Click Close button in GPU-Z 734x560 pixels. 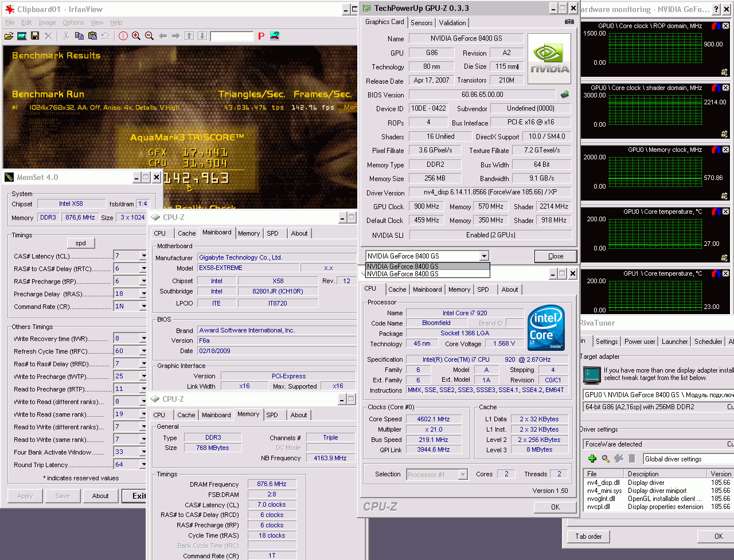tap(555, 256)
